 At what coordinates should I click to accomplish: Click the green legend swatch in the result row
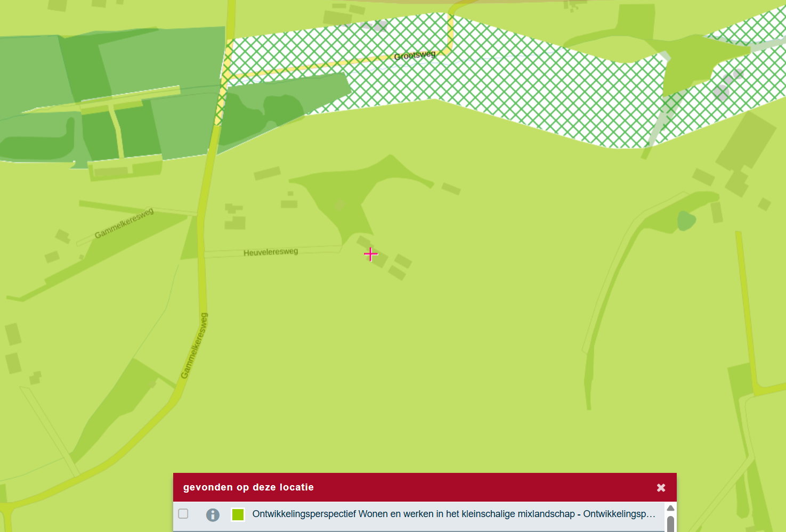click(238, 514)
